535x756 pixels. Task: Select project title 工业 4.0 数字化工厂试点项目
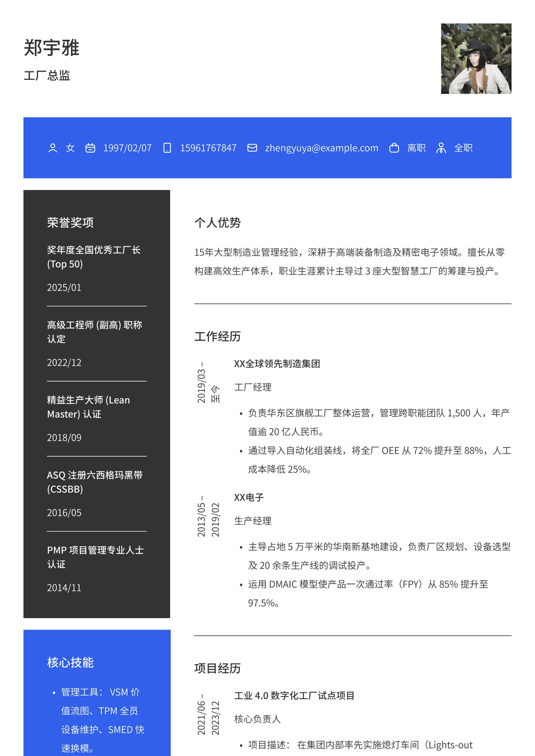[295, 696]
